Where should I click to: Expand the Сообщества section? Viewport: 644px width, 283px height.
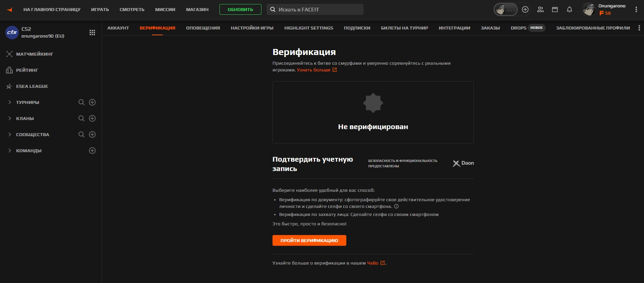coord(9,134)
